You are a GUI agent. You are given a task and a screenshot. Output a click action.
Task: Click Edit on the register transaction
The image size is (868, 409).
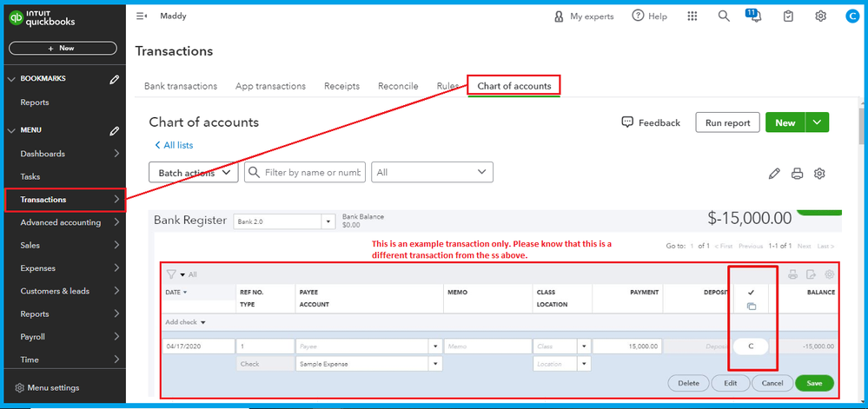click(x=730, y=383)
